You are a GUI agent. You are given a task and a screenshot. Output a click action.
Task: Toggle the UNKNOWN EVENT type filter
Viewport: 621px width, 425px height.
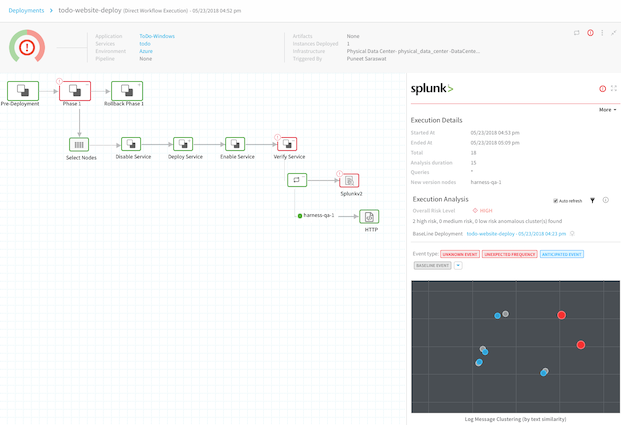tap(460, 254)
